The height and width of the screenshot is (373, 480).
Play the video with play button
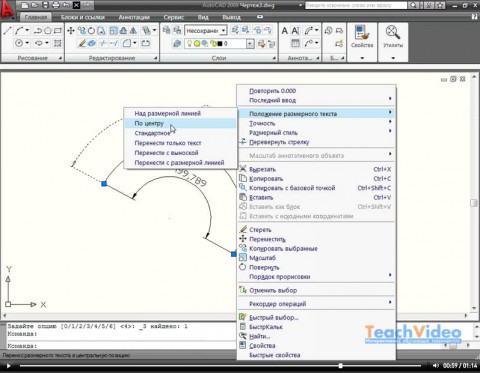pos(9,366)
